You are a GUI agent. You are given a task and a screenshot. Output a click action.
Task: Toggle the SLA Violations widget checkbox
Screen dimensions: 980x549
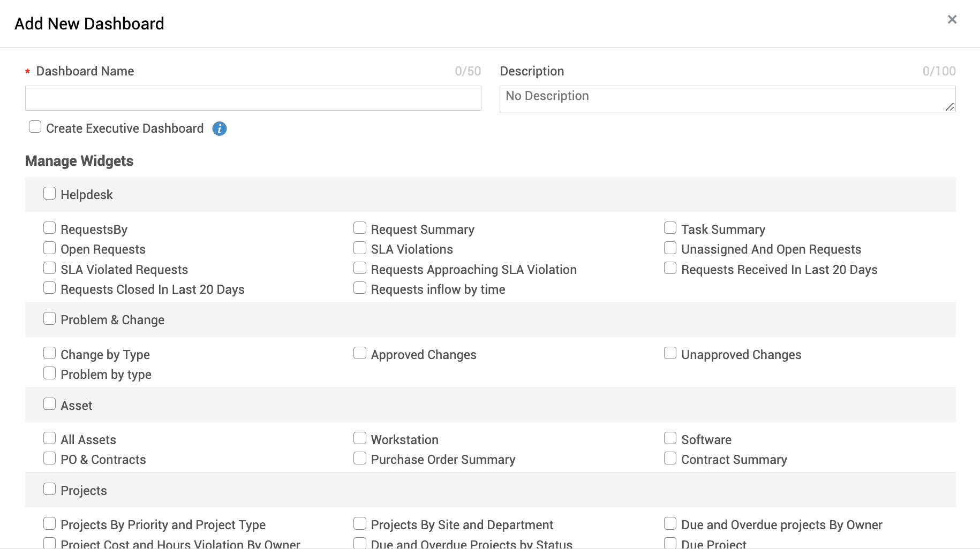pyautogui.click(x=360, y=248)
